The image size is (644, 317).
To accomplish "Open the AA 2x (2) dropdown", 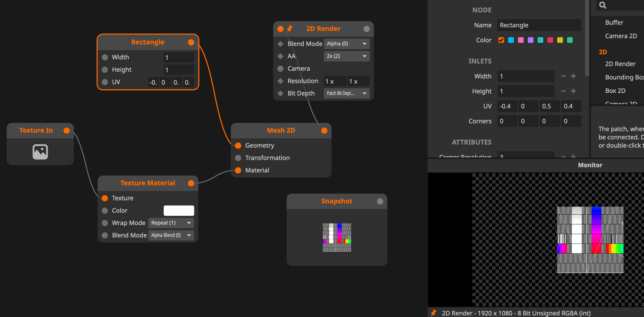I will [x=347, y=56].
